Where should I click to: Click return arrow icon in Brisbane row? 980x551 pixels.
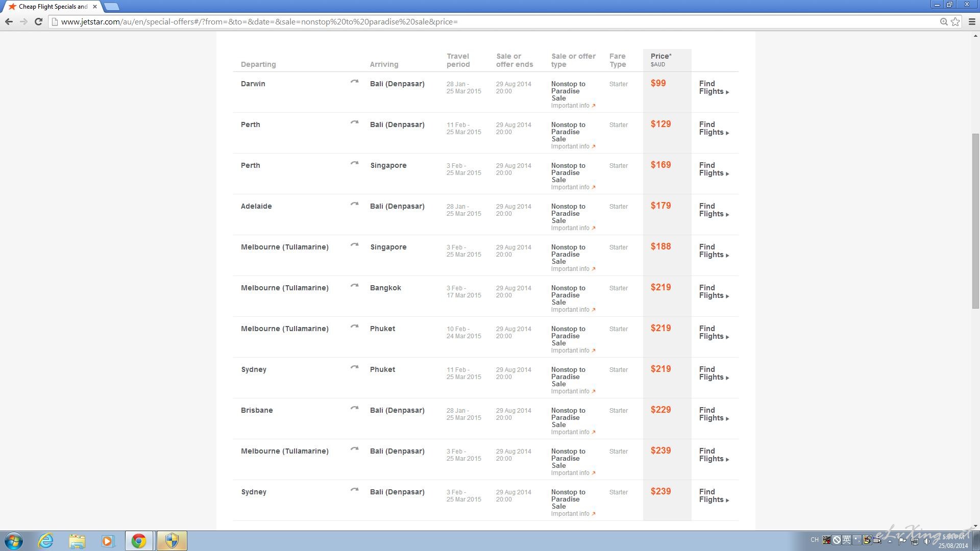pyautogui.click(x=354, y=408)
